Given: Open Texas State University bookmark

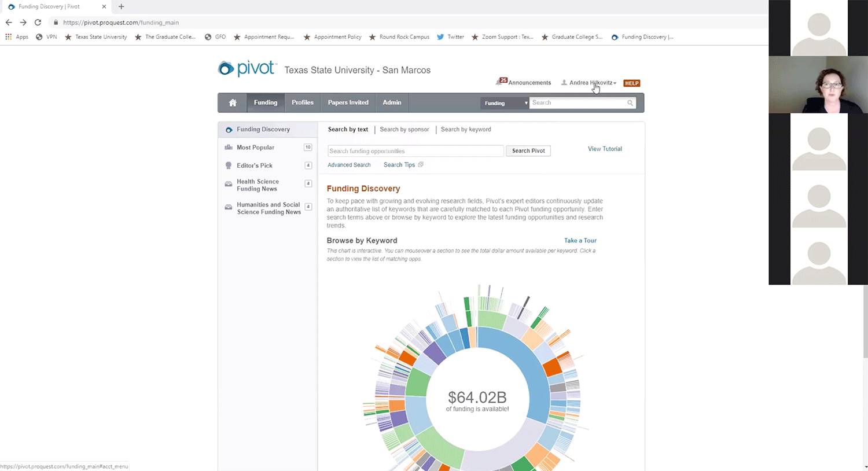Looking at the screenshot, I should (x=95, y=36).
